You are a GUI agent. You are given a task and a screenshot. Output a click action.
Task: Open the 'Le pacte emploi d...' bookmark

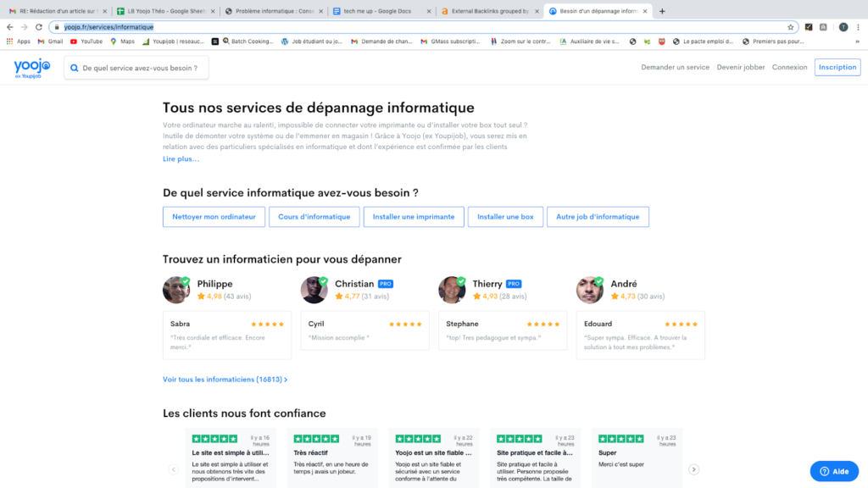[x=704, y=42]
